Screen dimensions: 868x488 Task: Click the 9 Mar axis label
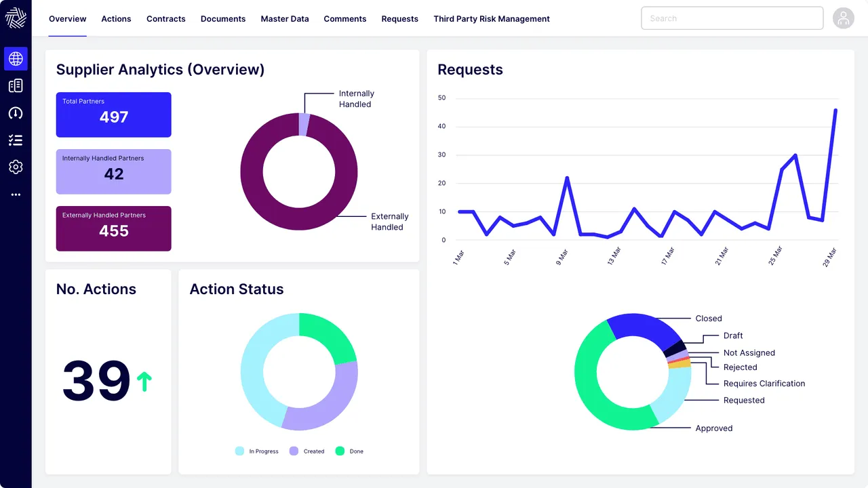[x=563, y=257]
